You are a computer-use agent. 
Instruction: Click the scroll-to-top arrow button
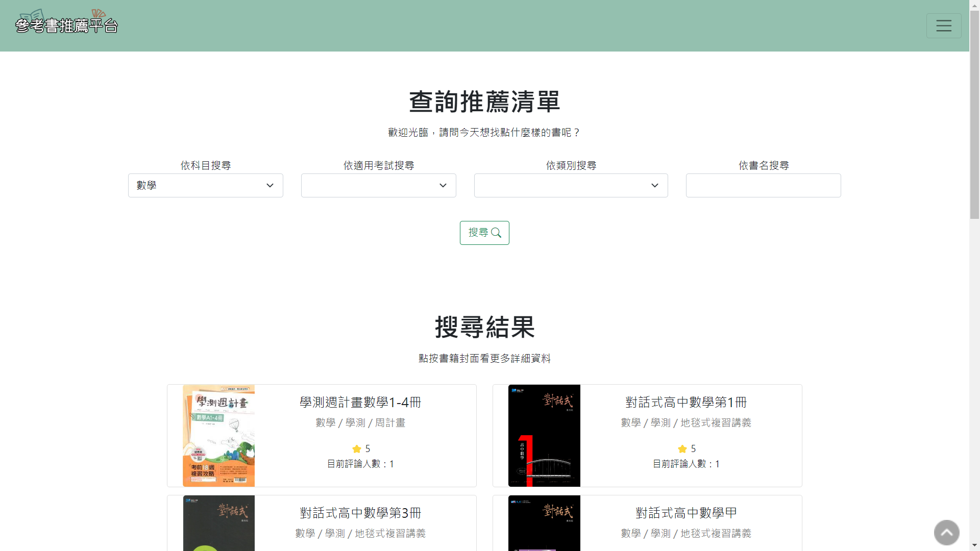click(x=946, y=532)
